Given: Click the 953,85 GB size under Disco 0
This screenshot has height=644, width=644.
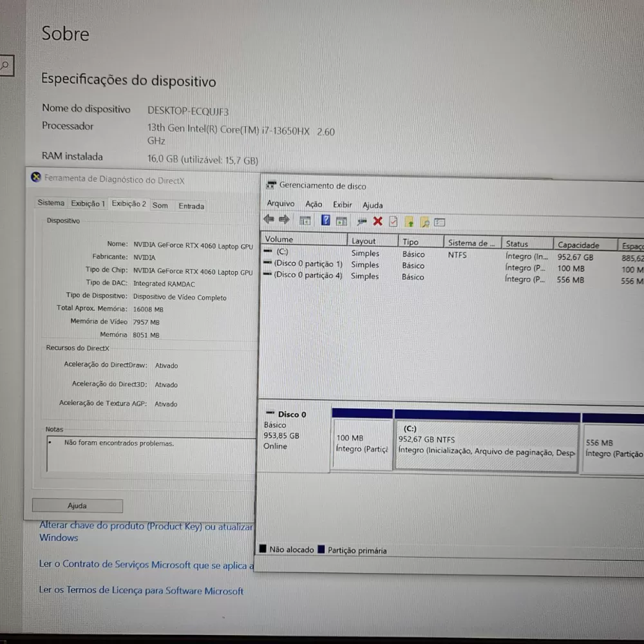Looking at the screenshot, I should click(281, 435).
